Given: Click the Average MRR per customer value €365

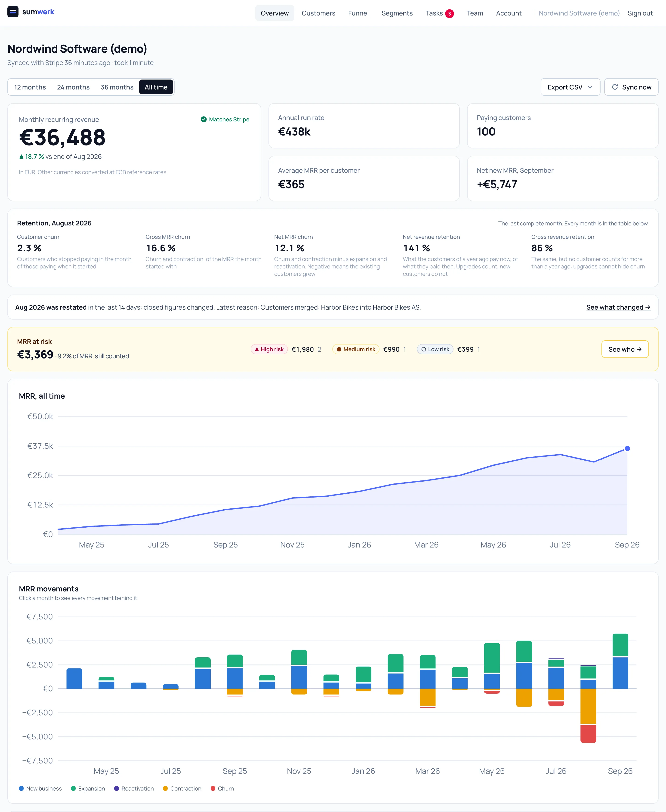Looking at the screenshot, I should 291,185.
